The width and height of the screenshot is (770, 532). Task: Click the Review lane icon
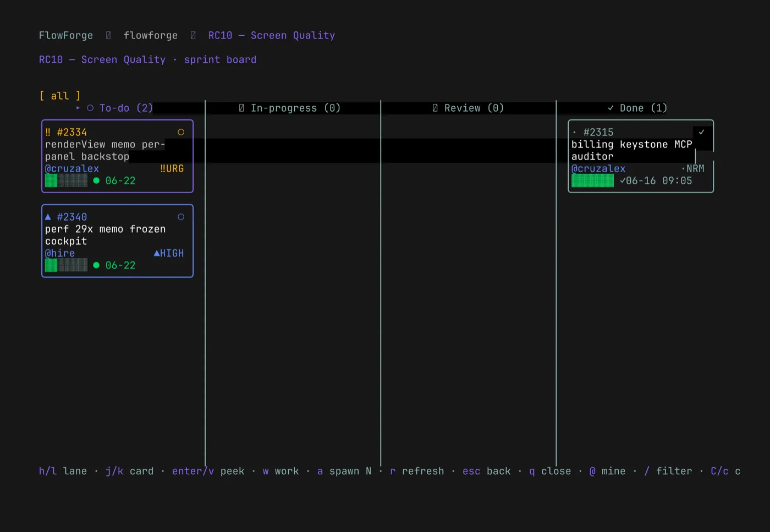point(435,108)
